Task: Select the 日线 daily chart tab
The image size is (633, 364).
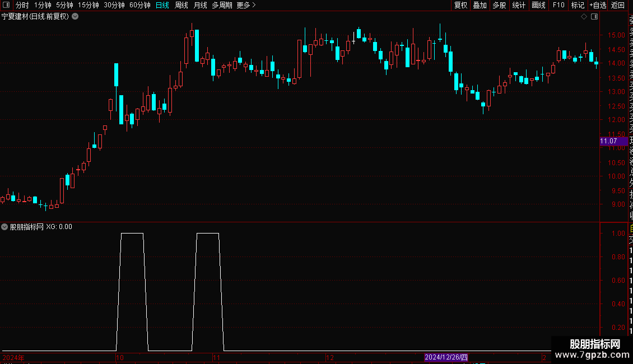Action: (x=162, y=5)
